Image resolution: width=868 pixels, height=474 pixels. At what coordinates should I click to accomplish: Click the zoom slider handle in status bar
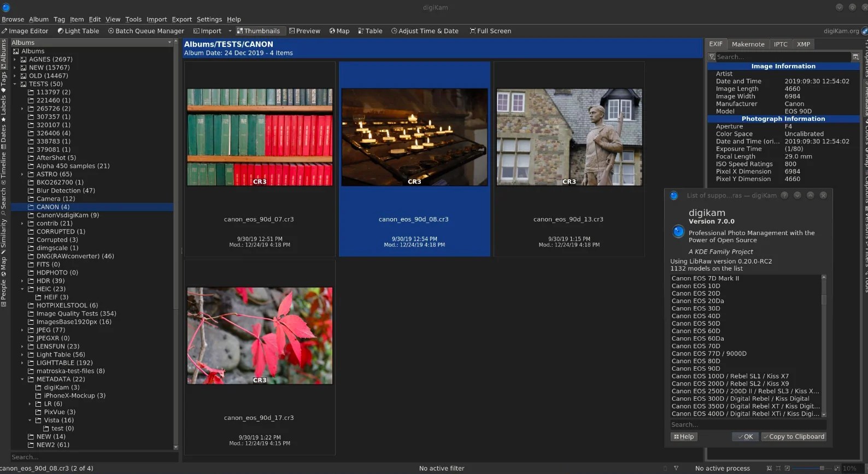(822, 469)
